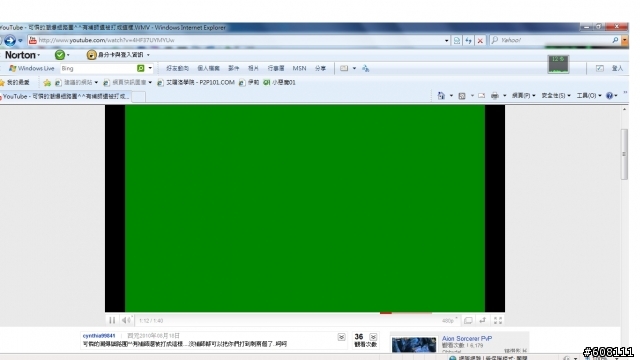640x360 pixels.
Task: Open the 艾曝洛學院 - P2P101.COM favorite link
Action: click(x=196, y=82)
